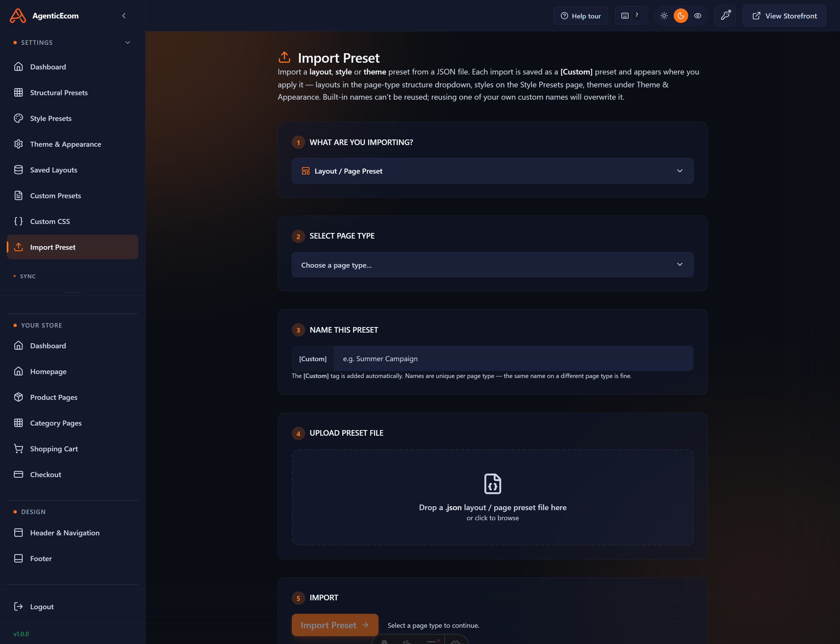
Task: Click 'or click to browse' text
Action: [493, 518]
